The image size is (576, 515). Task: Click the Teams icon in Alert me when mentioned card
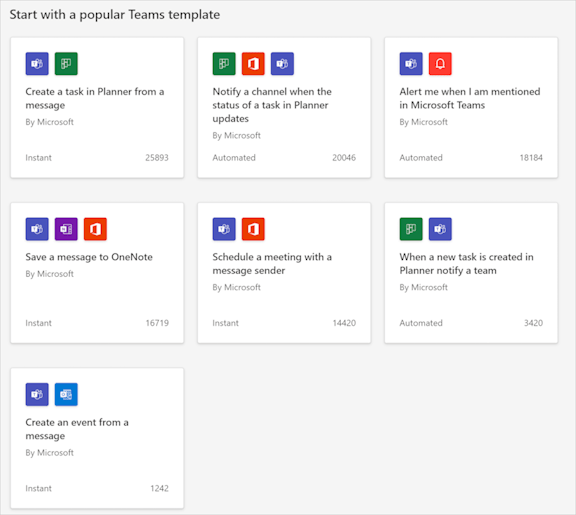tap(411, 64)
